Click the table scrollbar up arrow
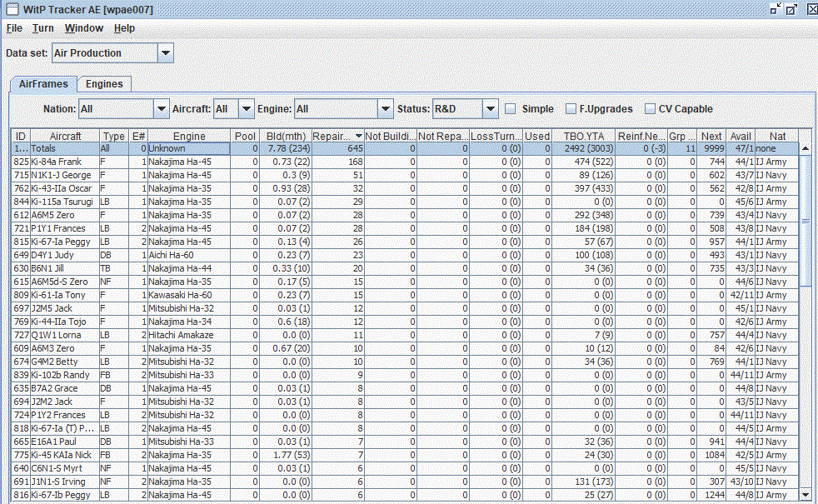Image resolution: width=818 pixels, height=504 pixels. [x=806, y=148]
